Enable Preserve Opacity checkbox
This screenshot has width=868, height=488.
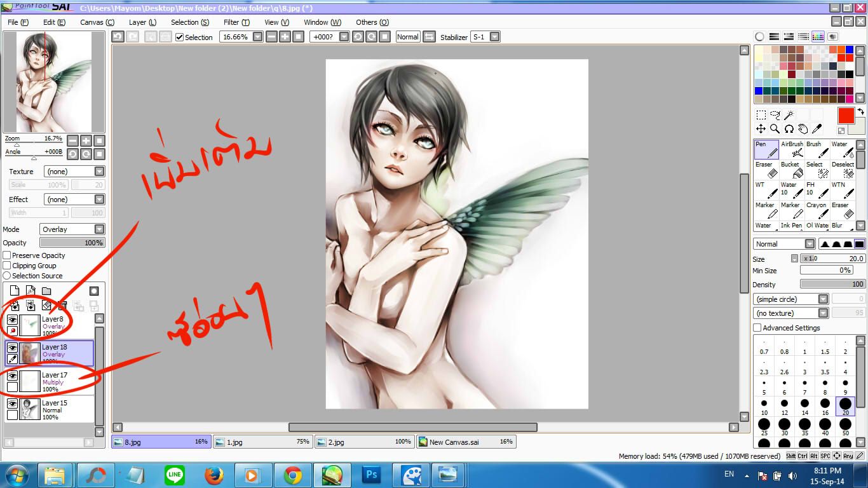coord(7,255)
